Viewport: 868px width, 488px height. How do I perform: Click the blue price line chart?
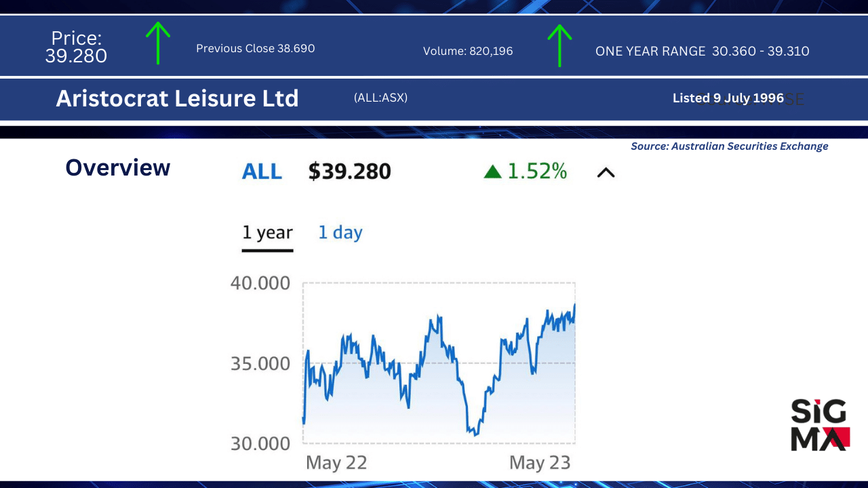(439, 369)
